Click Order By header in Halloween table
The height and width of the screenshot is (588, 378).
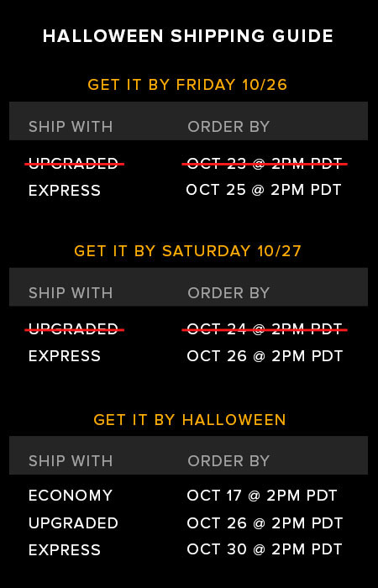coord(228,461)
